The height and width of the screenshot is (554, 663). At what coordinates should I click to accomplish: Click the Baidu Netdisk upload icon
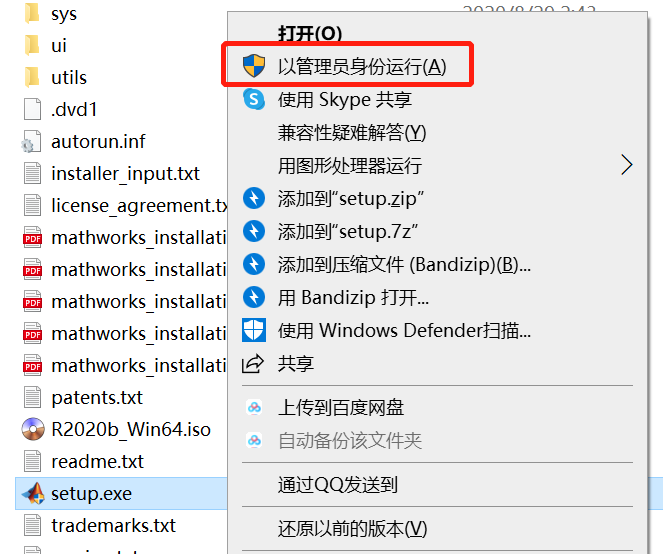click(254, 408)
